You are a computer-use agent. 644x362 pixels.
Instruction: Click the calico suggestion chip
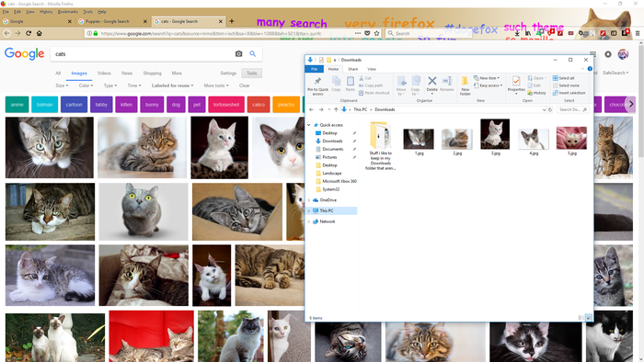click(259, 105)
